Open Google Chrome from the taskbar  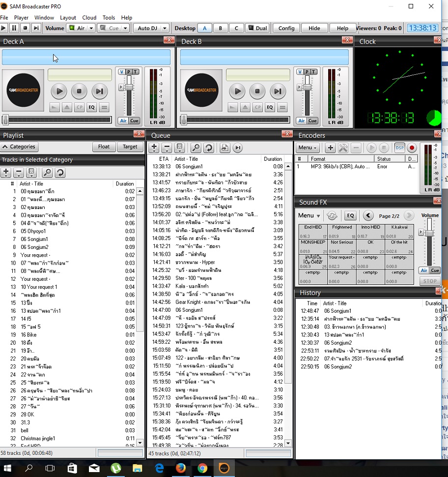(202, 468)
